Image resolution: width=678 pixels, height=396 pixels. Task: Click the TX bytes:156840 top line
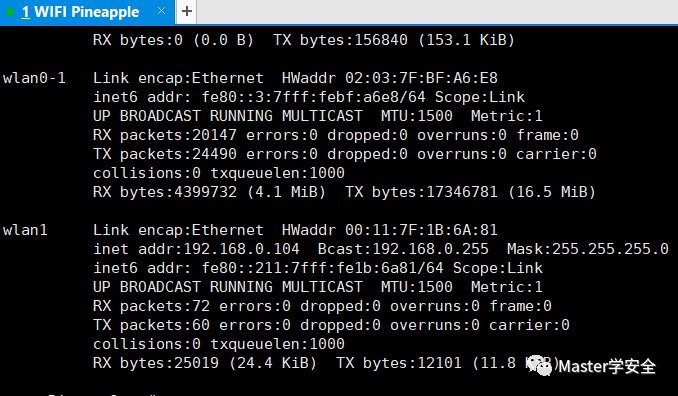(340, 40)
